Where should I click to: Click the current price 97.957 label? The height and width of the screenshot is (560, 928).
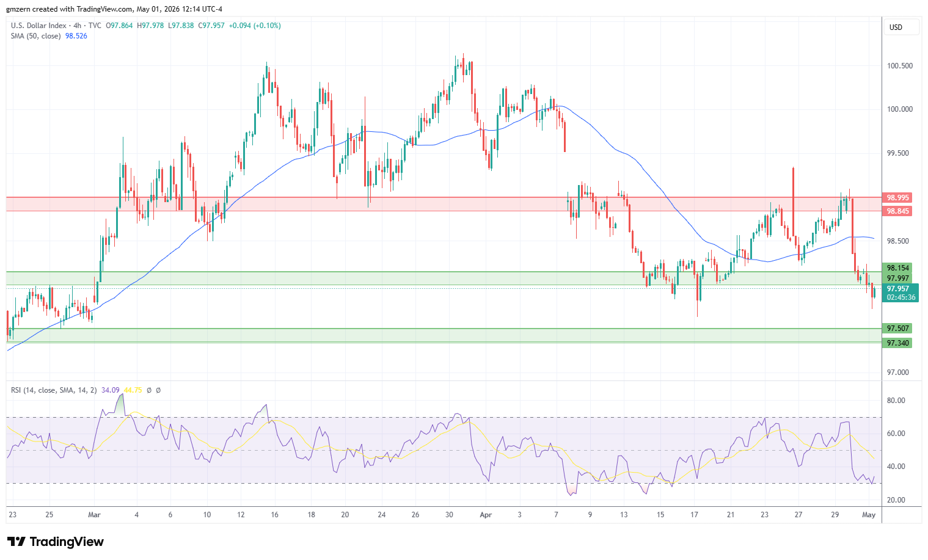[898, 289]
